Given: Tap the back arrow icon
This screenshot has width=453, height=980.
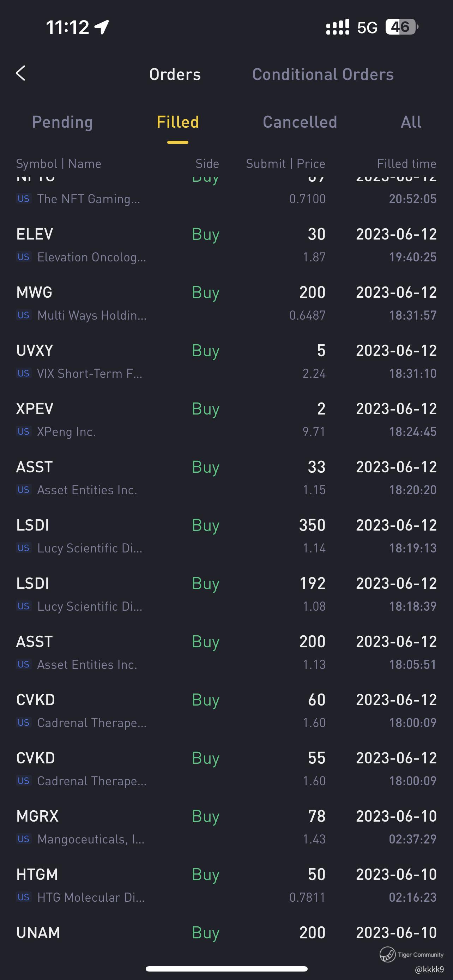Looking at the screenshot, I should [21, 73].
